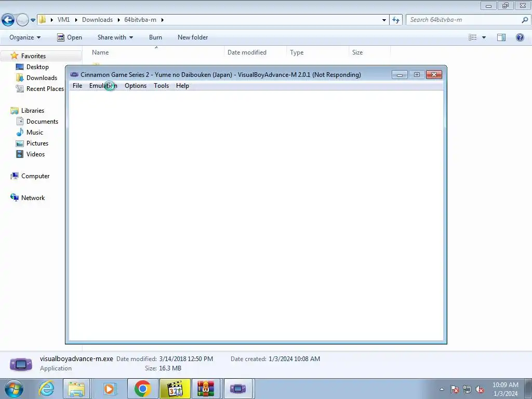532x399 pixels.
Task: Open Windows Media Player taskbar icon
Action: point(110,389)
